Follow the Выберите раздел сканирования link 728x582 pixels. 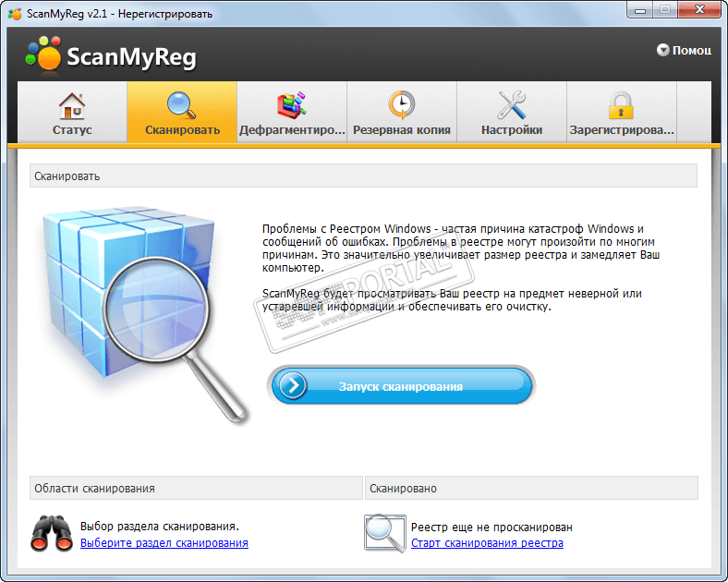click(x=164, y=543)
